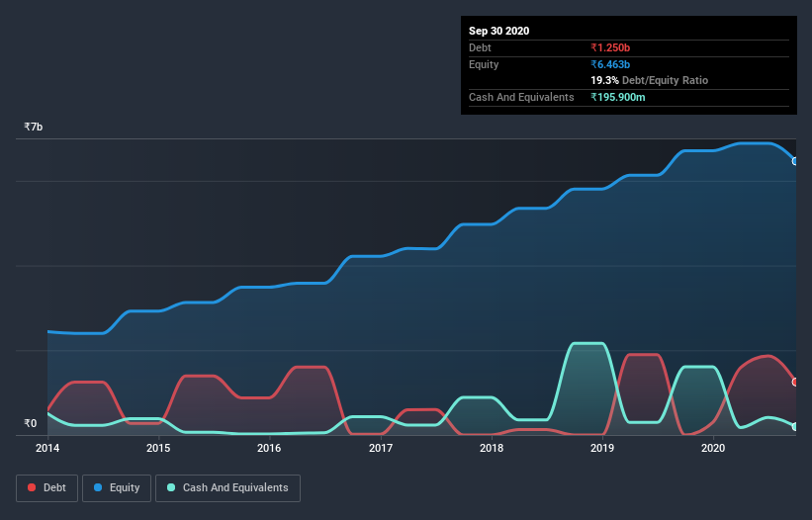Click the tooltip Equity row label

point(484,64)
